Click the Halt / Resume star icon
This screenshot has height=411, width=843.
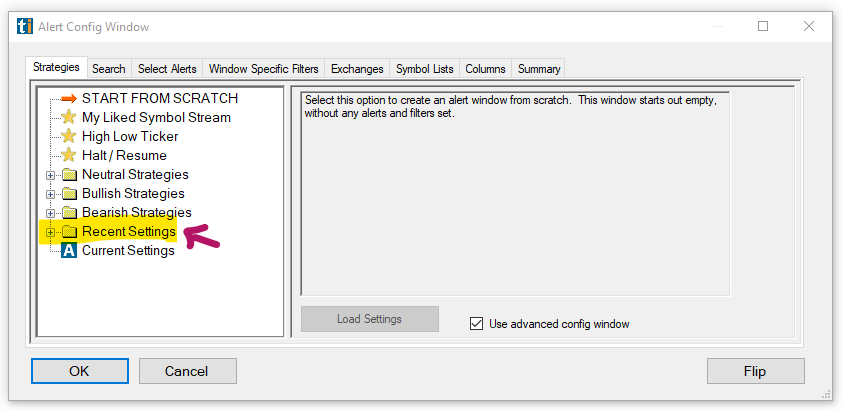[x=68, y=155]
